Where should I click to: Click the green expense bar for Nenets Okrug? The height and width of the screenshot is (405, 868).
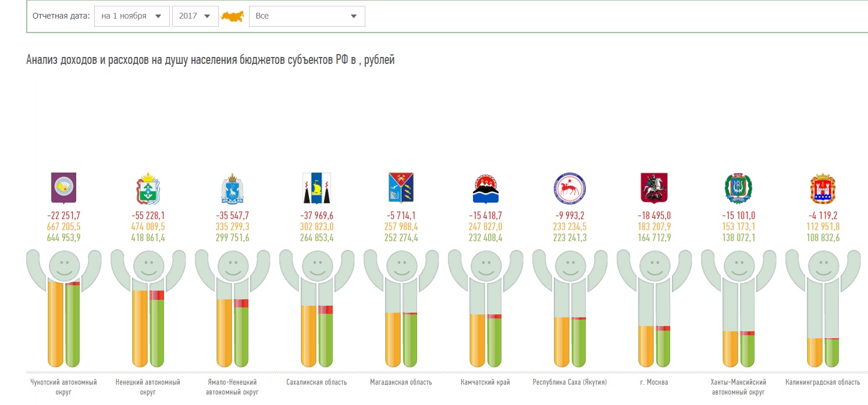point(157,331)
